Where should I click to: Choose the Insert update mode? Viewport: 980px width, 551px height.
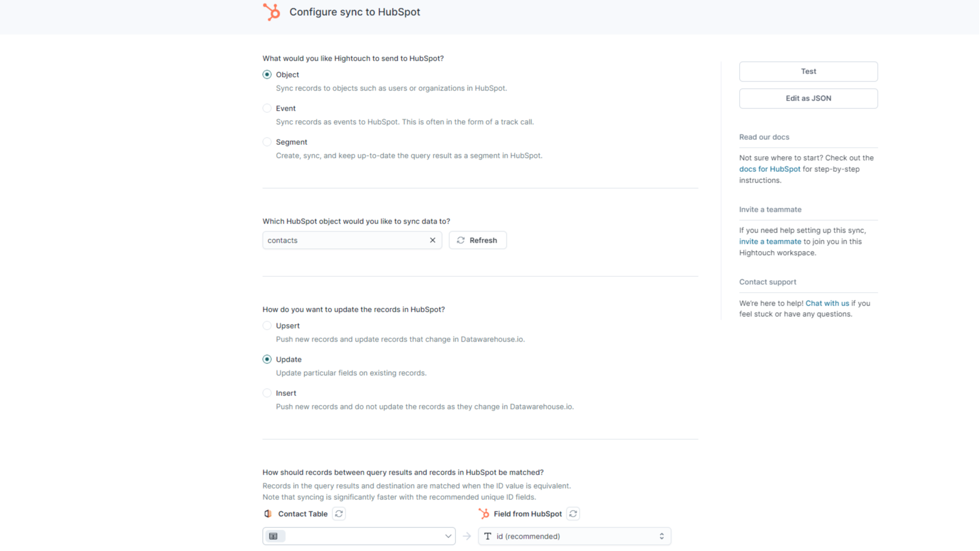pos(267,393)
